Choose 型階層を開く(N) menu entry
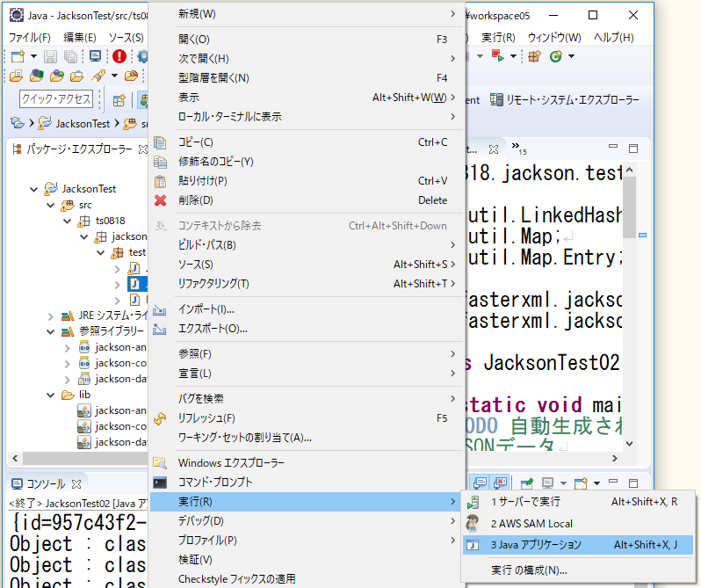The width and height of the screenshot is (701, 588). pyautogui.click(x=307, y=78)
